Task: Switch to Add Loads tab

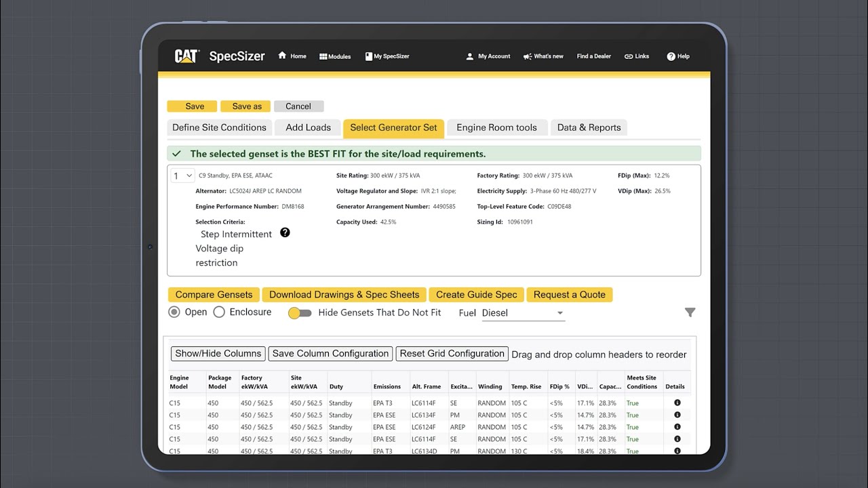Action: click(308, 127)
